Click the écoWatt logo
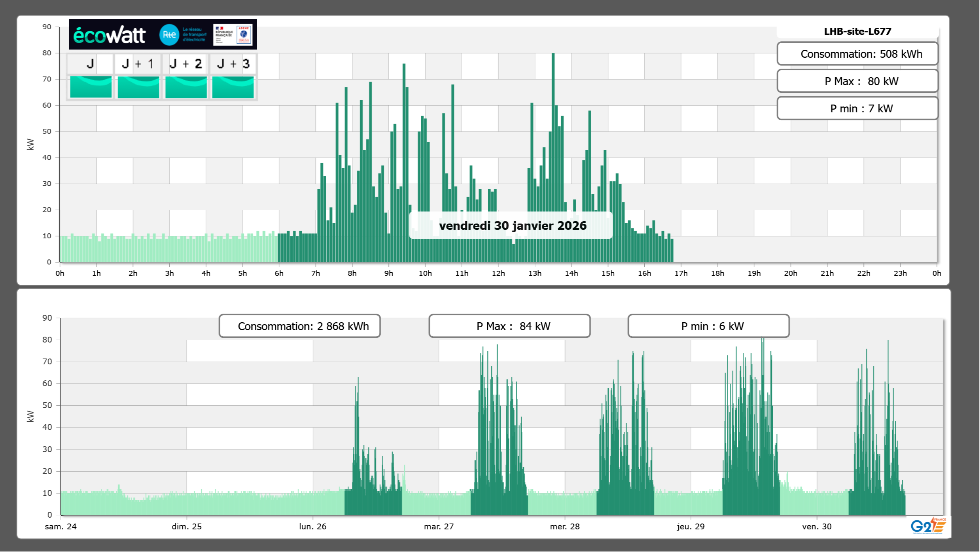This screenshot has width=980, height=552. (109, 35)
